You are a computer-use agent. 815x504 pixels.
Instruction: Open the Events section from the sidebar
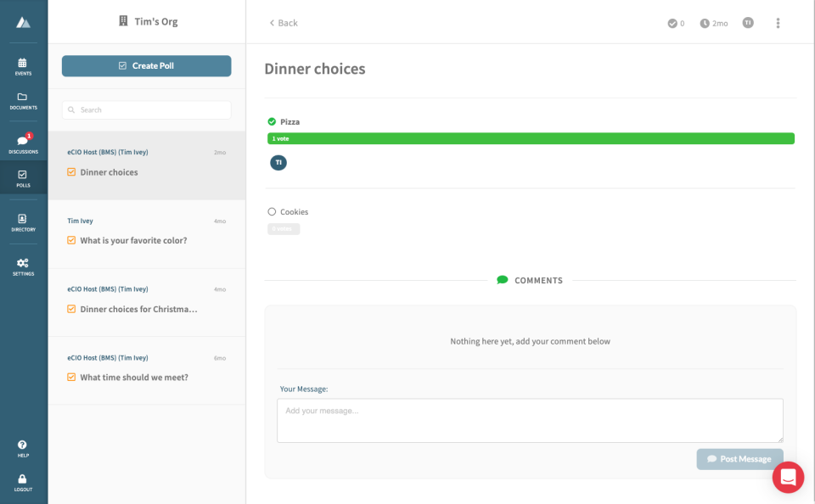pyautogui.click(x=23, y=66)
